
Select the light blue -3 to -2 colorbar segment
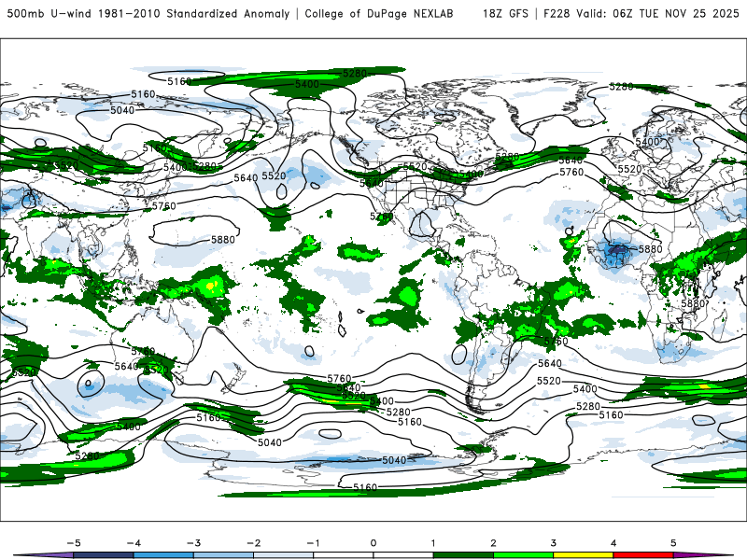223,555
